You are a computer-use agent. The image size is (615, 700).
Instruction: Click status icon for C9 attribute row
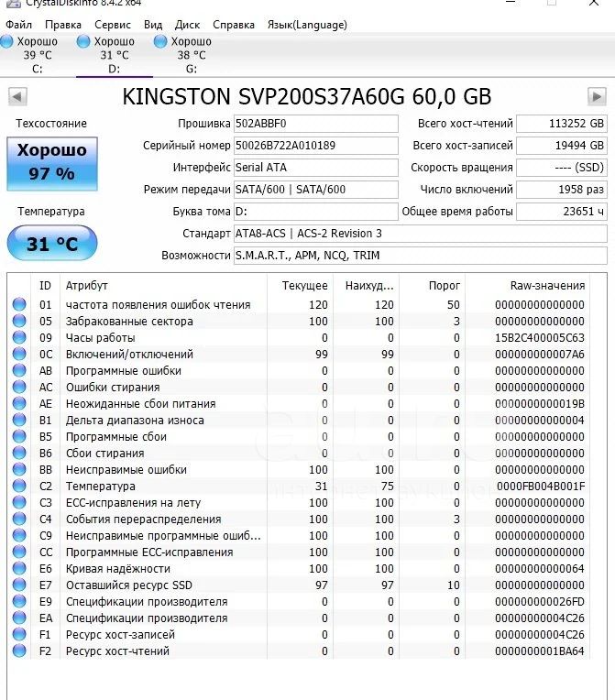pyautogui.click(x=19, y=535)
